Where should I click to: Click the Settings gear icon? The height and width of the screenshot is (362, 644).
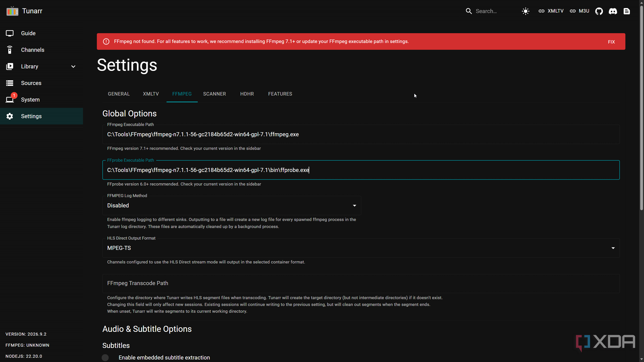10,116
